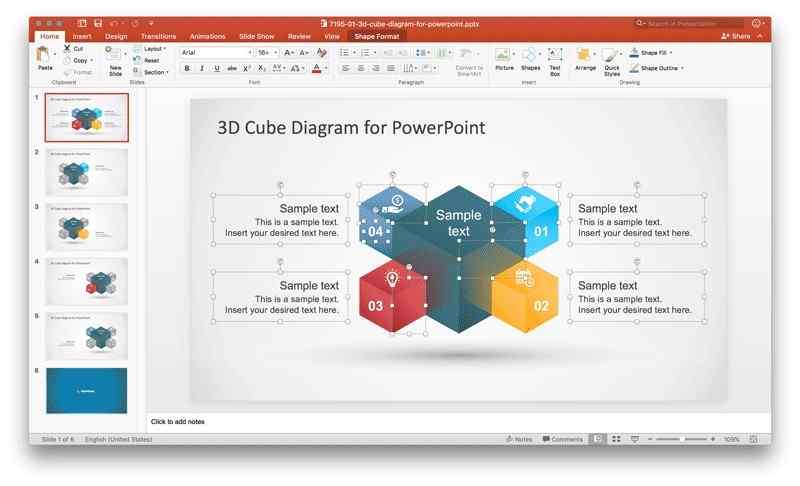Open the character spacing dropdown
This screenshot has height=486, width=800.
(x=279, y=68)
